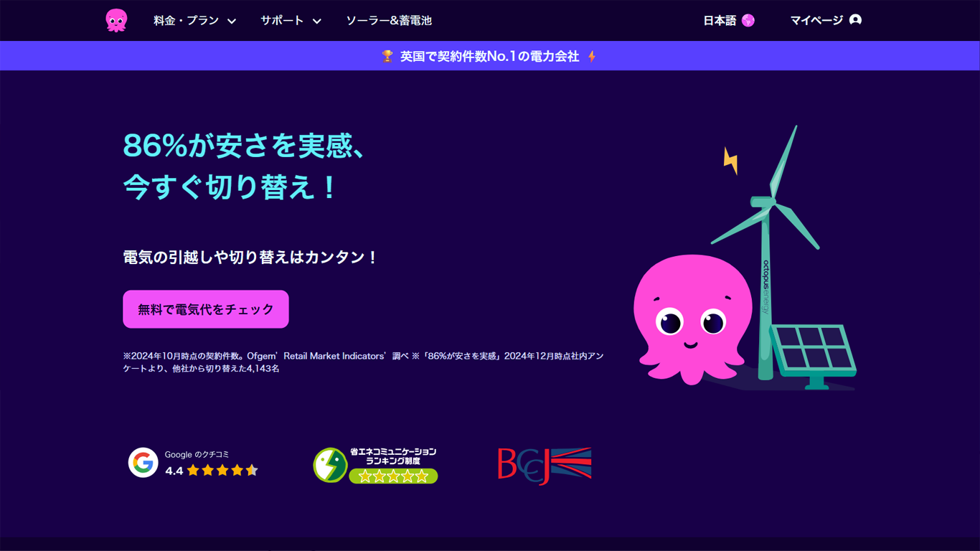Click the text 今すぐ切り替え！
Screen dimensions: 980x551
(x=231, y=187)
